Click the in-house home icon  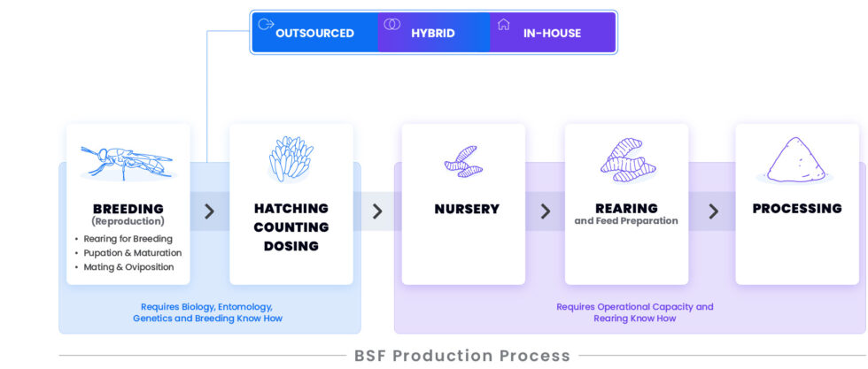pos(503,25)
